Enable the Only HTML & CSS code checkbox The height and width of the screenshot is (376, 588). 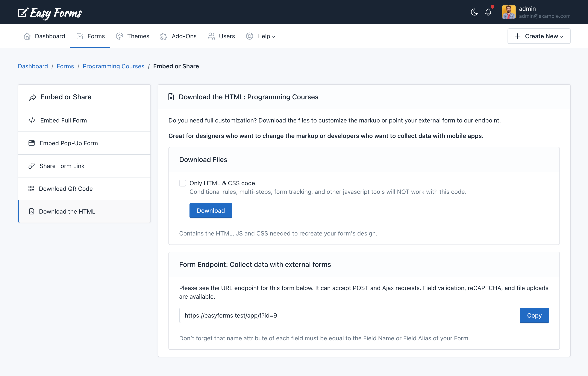(182, 183)
